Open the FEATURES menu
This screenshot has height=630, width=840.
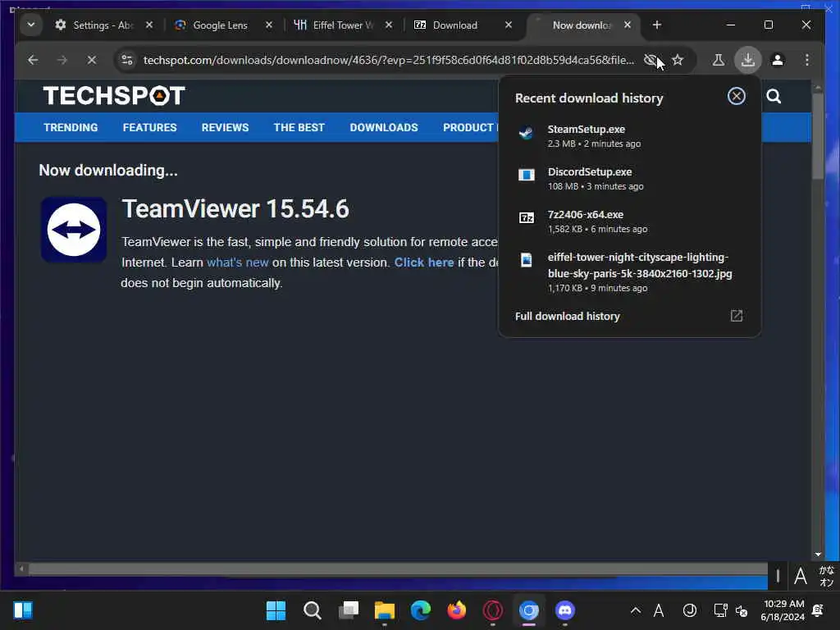[149, 127]
